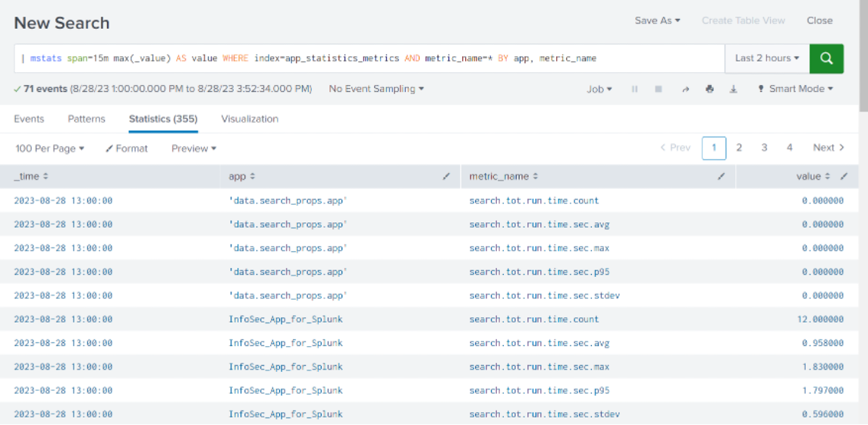Go to results page 4
The image size is (868, 425).
(x=789, y=148)
